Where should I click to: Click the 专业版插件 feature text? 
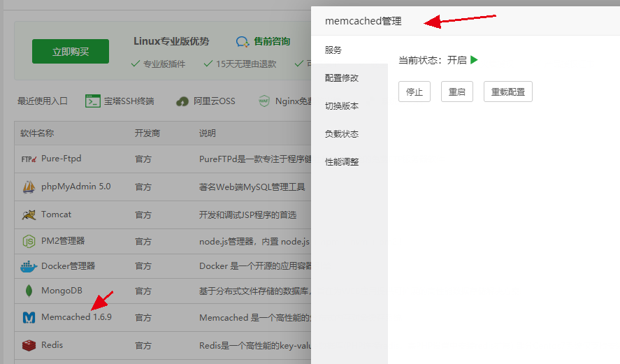click(164, 64)
